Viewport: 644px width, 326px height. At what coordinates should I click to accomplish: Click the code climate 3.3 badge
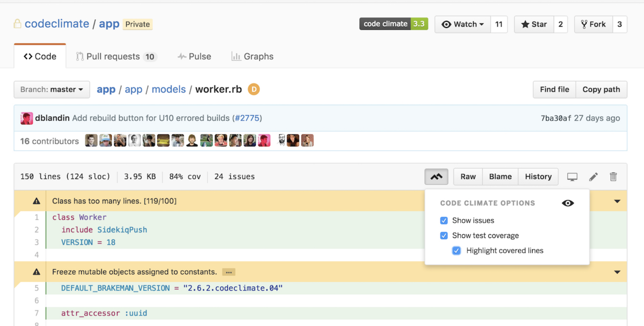point(393,24)
